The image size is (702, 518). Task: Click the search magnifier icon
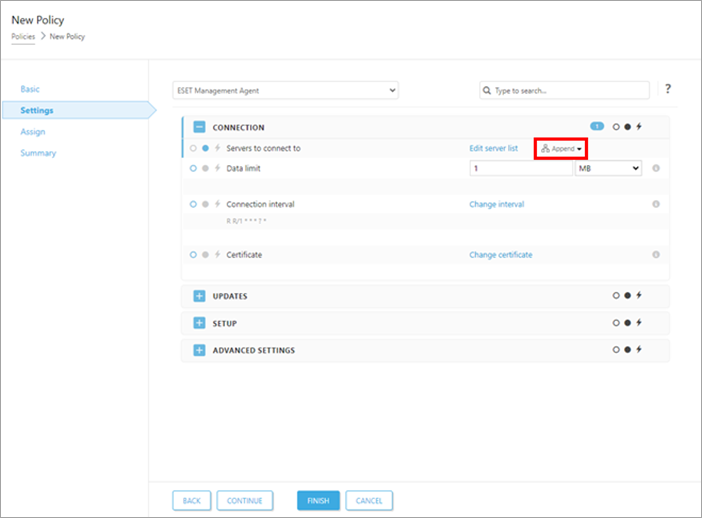(487, 90)
